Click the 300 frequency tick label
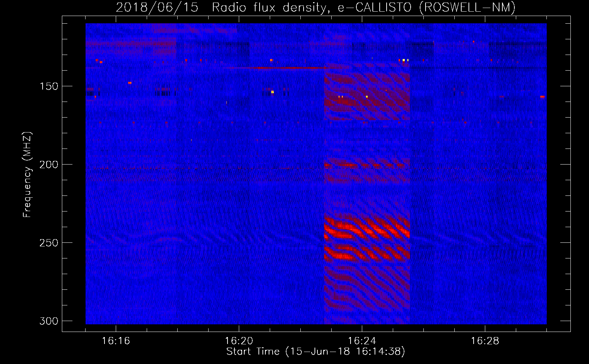Screen dimensions: 589x364 click(48, 321)
